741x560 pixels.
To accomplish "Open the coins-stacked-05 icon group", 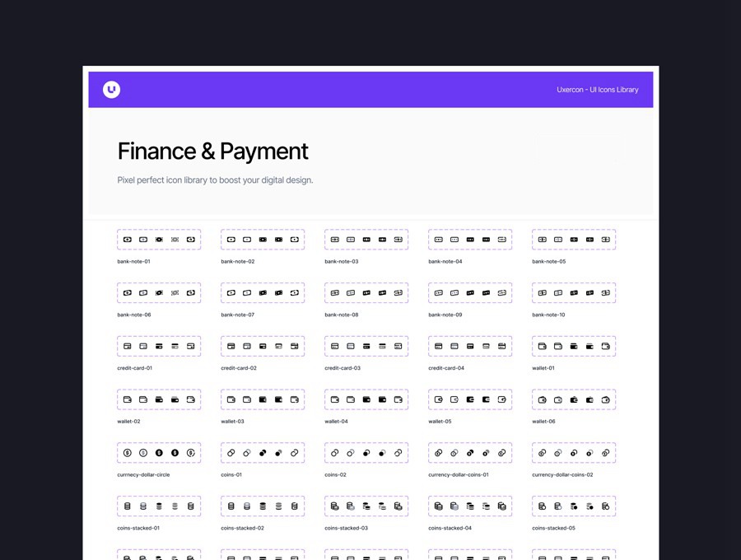I will 573,506.
